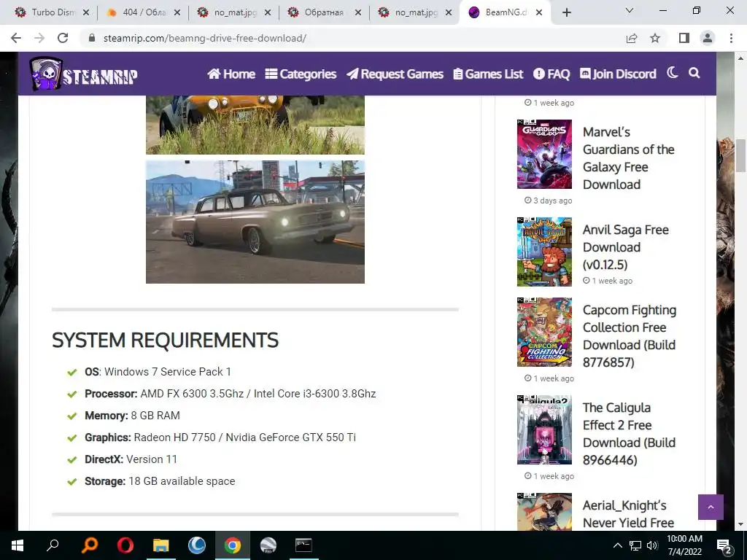
Task: Open the gray sphere taskbar app
Action: 268,545
